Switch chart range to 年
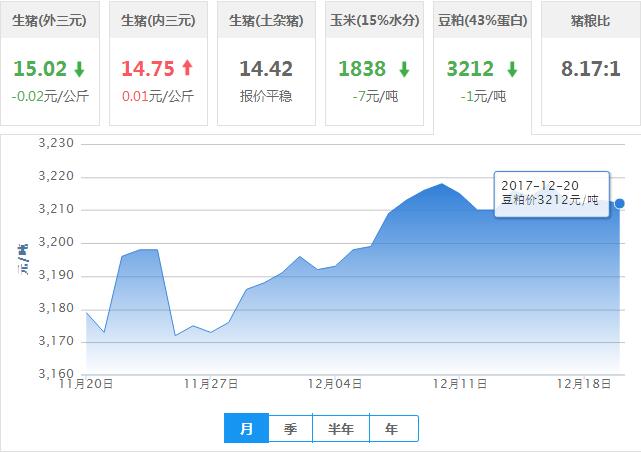This screenshot has height=452, width=641. click(393, 428)
